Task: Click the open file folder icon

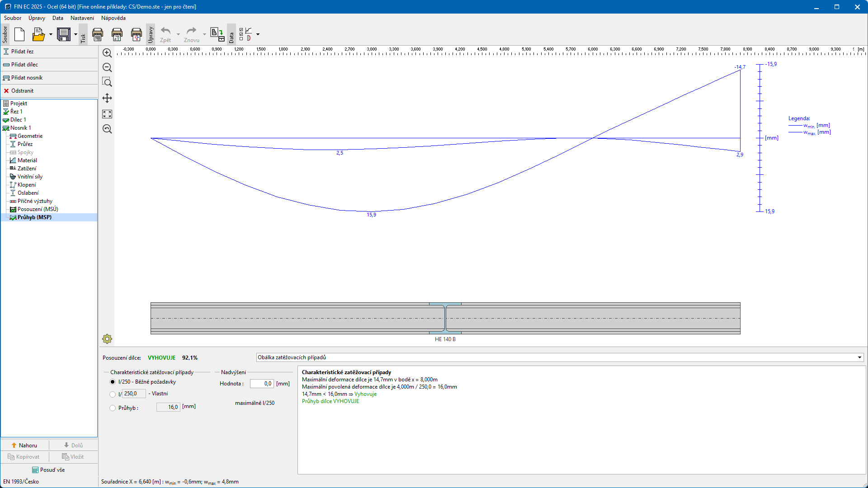Action: click(38, 34)
